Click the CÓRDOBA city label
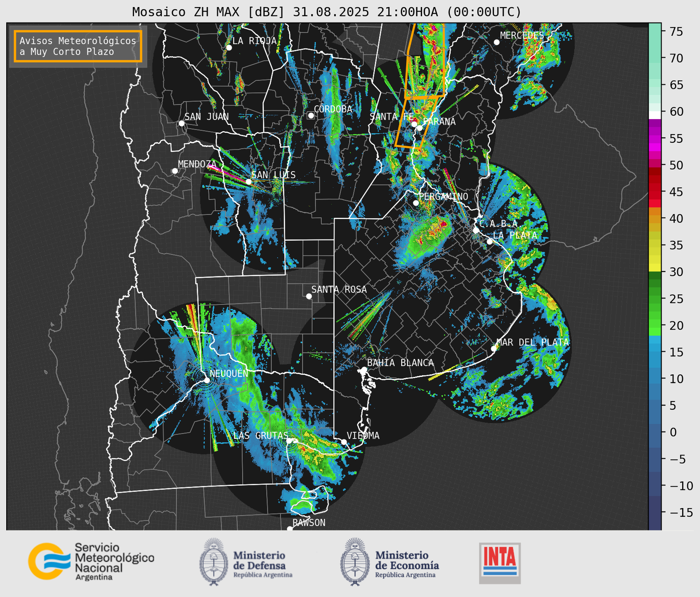 pos(333,109)
